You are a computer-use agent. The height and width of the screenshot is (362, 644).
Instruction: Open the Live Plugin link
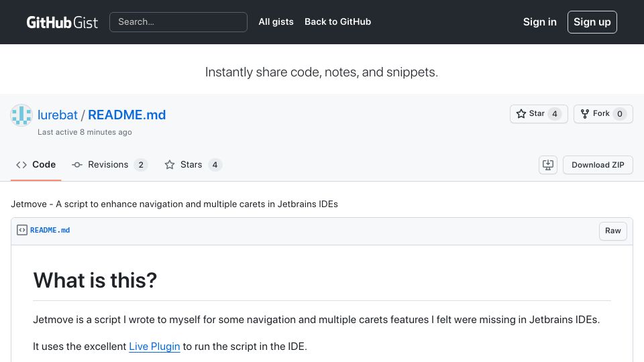(154, 347)
